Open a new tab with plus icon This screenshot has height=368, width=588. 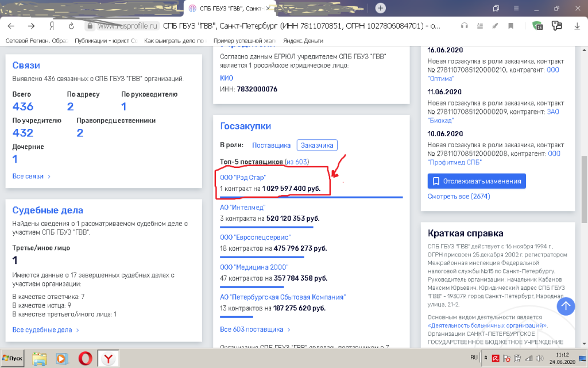[380, 8]
